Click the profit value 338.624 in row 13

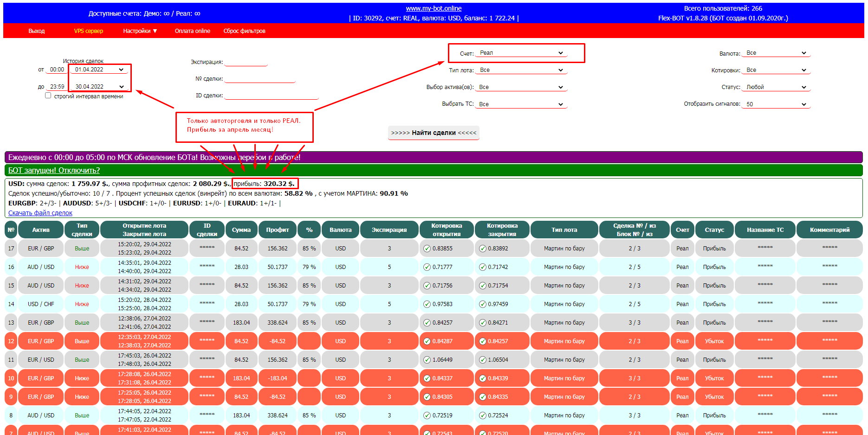(x=278, y=323)
